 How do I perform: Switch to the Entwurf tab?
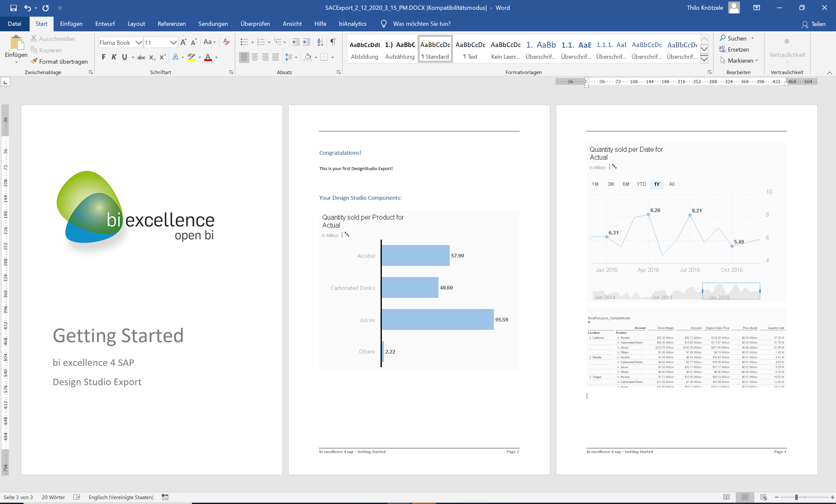(105, 24)
